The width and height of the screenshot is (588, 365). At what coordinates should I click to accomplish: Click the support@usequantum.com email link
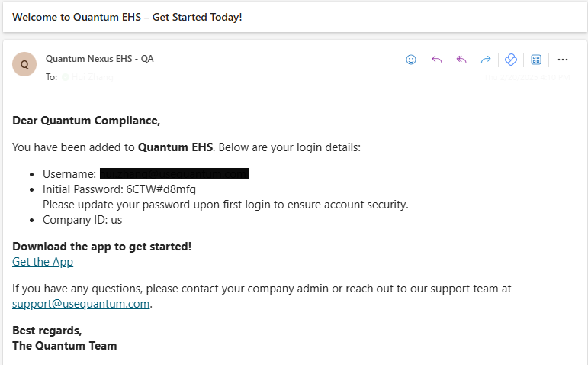pyautogui.click(x=81, y=303)
